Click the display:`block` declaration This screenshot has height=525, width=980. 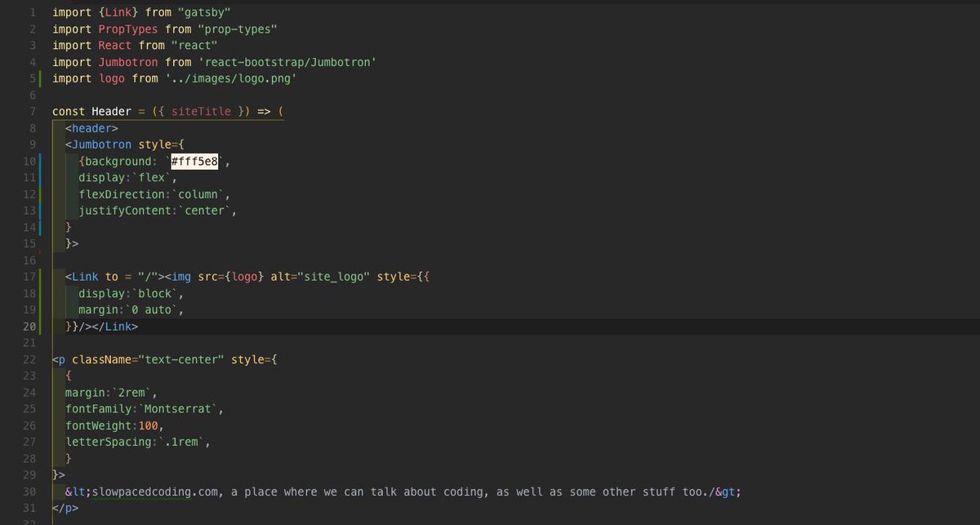131,293
